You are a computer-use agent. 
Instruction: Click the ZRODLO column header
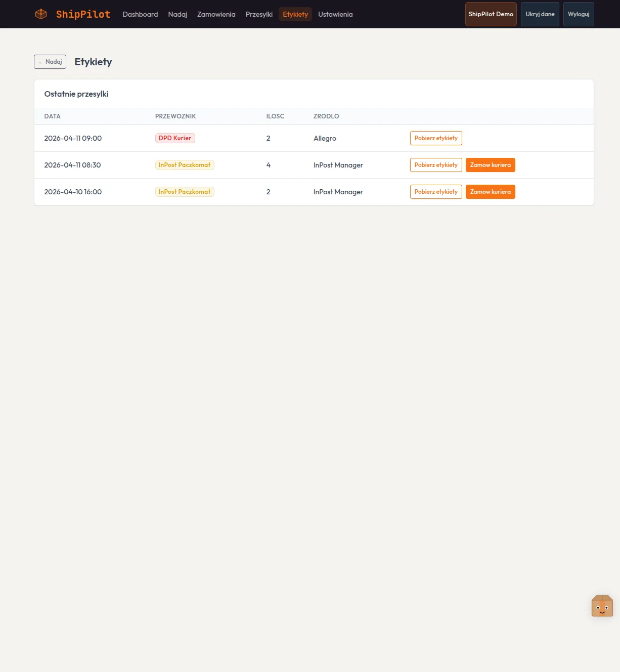(x=326, y=116)
